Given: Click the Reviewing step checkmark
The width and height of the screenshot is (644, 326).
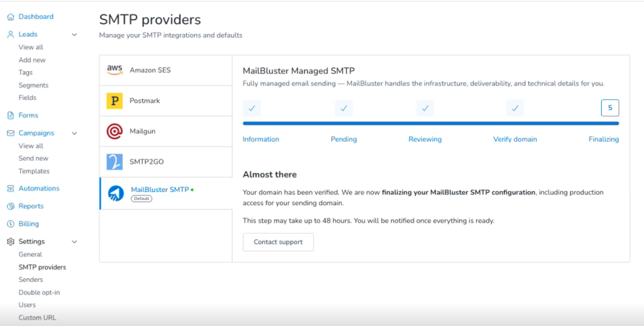Looking at the screenshot, I should [425, 108].
